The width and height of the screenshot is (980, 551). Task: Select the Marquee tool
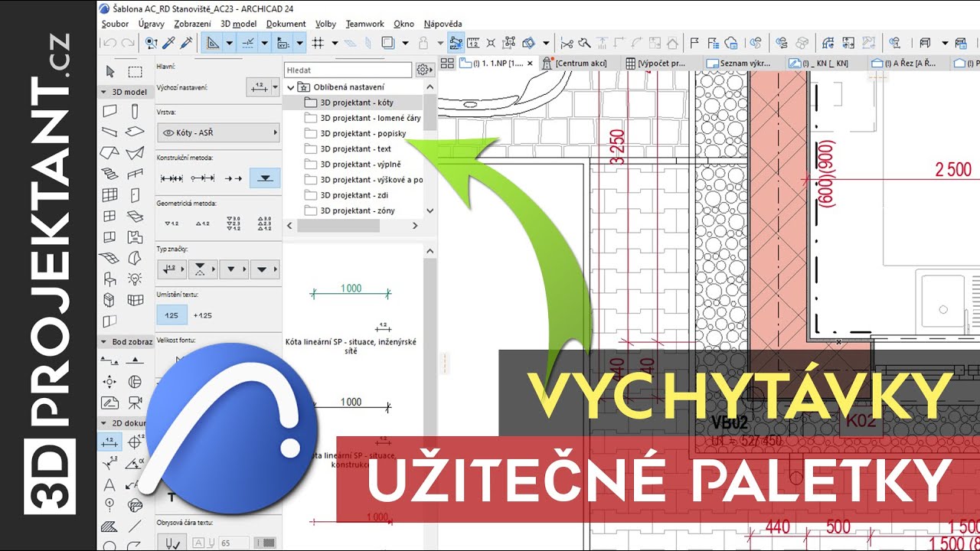(135, 71)
